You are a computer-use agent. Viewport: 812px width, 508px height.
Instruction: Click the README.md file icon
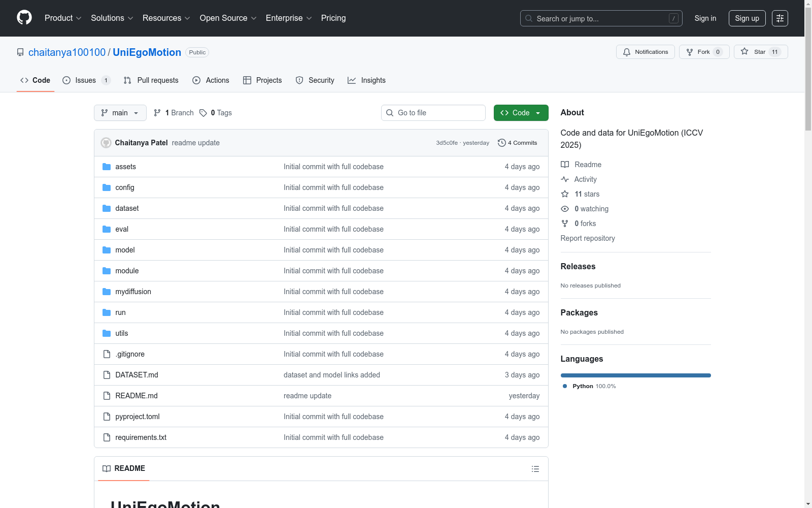[x=107, y=396]
